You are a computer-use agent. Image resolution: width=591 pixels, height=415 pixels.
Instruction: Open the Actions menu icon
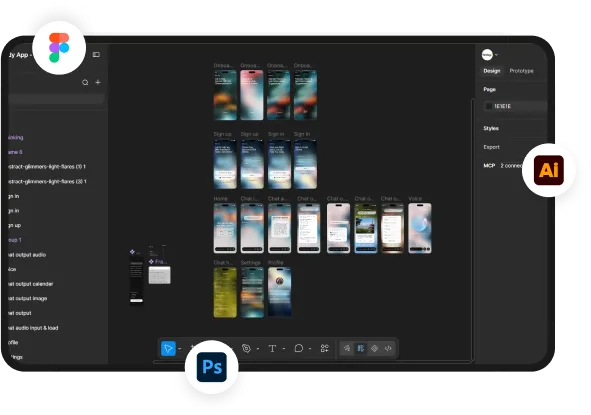pos(325,348)
